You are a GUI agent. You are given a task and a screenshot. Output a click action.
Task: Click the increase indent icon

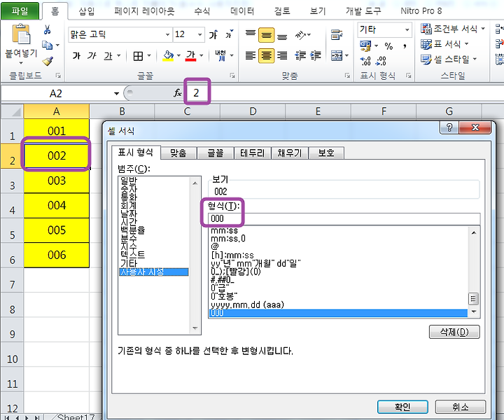316,55
